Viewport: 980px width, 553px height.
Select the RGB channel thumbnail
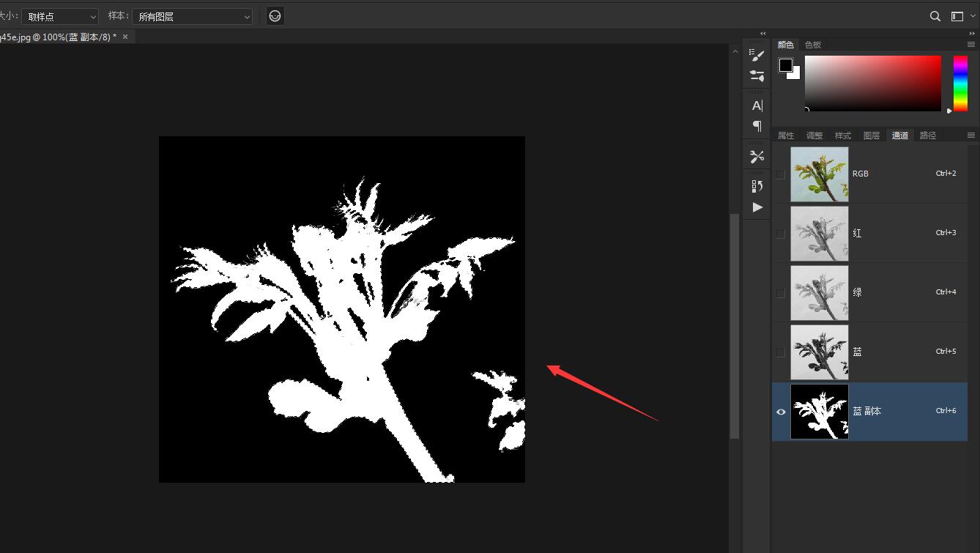tap(820, 174)
